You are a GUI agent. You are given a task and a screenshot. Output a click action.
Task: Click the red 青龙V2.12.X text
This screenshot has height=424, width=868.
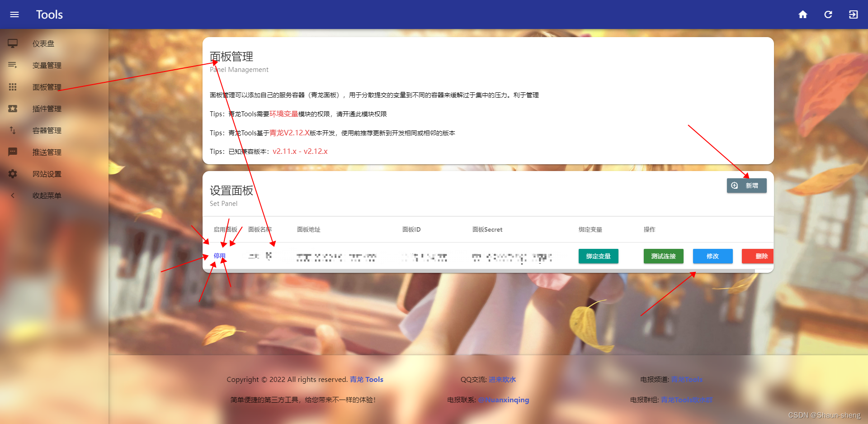coord(289,133)
